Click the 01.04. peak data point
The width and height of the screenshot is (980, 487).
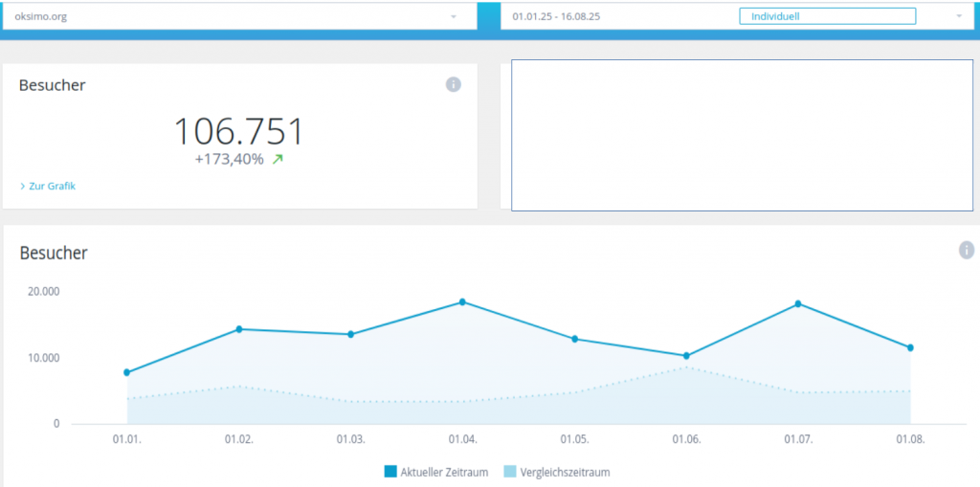point(462,302)
